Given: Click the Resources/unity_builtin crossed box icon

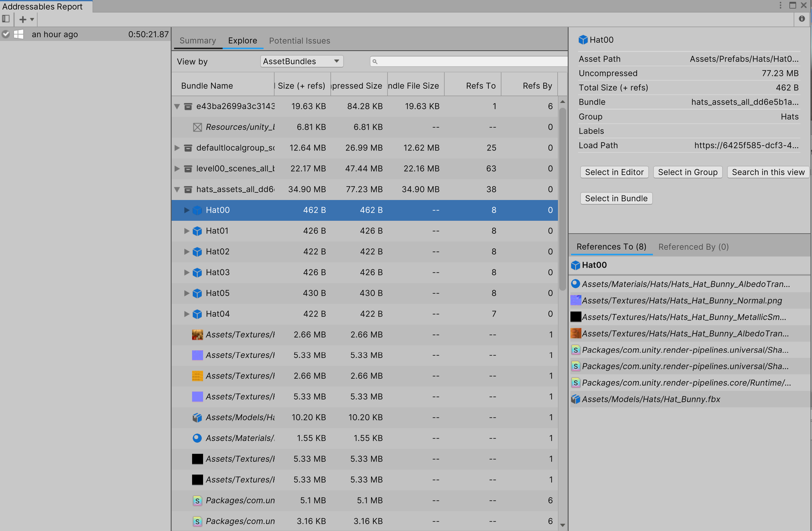Looking at the screenshot, I should [x=197, y=127].
